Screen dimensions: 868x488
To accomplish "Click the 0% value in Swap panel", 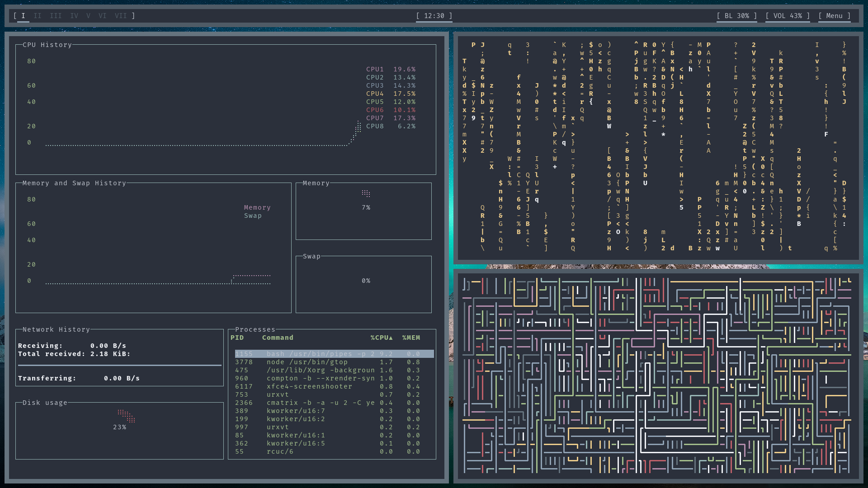I will (x=366, y=281).
